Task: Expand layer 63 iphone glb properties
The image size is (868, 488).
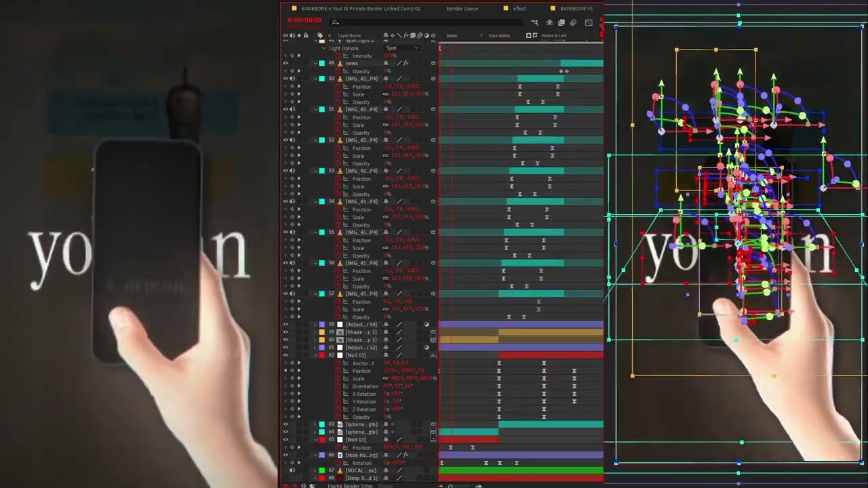Action: pyautogui.click(x=315, y=424)
